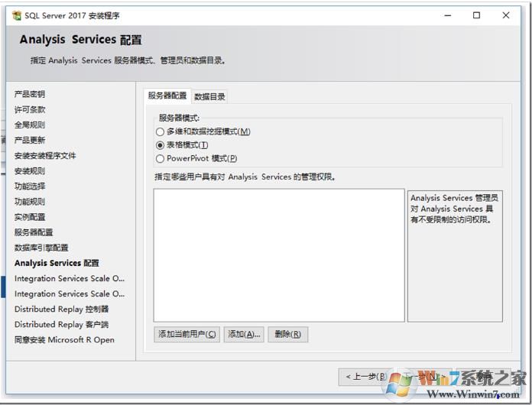Image resolution: width=532 pixels, height=405 pixels.
Task: Select the Distributed Replay 客户端 step
Action: click(x=61, y=325)
